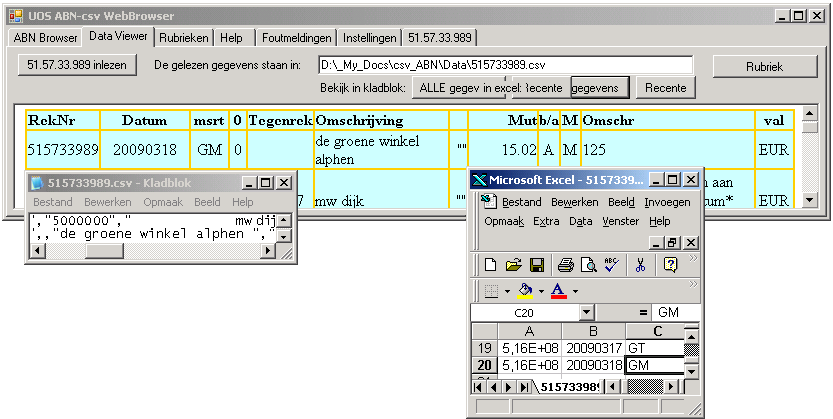833x419 pixels.
Task: Open Opmaak menu in Kladblok
Action: coord(163,202)
